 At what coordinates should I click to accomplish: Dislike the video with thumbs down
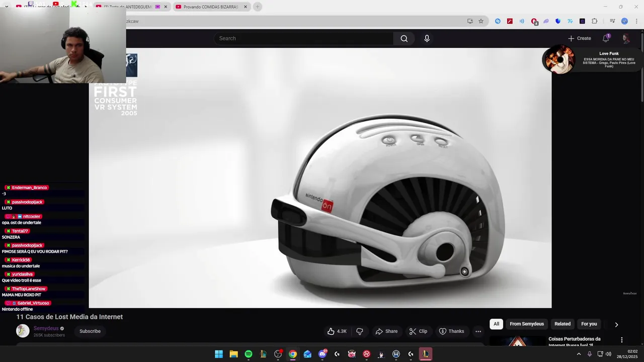coord(360,331)
